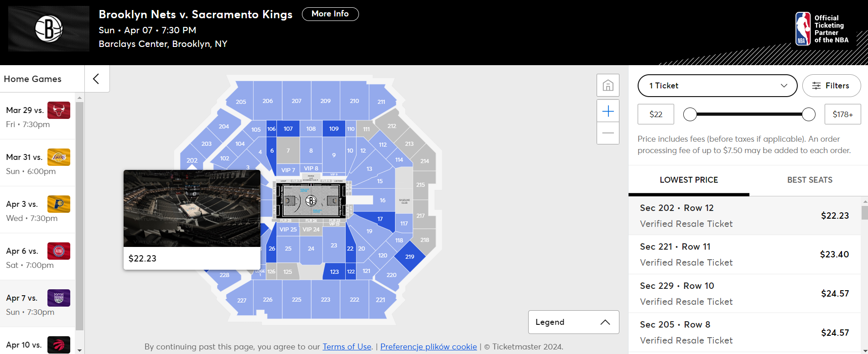
Task: Open the ticket quantity dropdown
Action: click(x=717, y=86)
